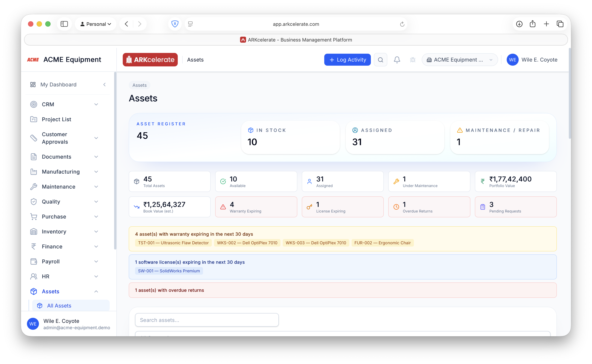Click the In Stock summary card
This screenshot has width=592, height=364.
click(x=290, y=137)
